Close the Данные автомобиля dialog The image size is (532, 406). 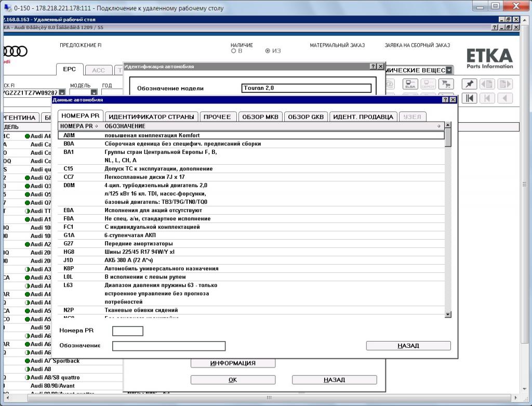pos(453,99)
